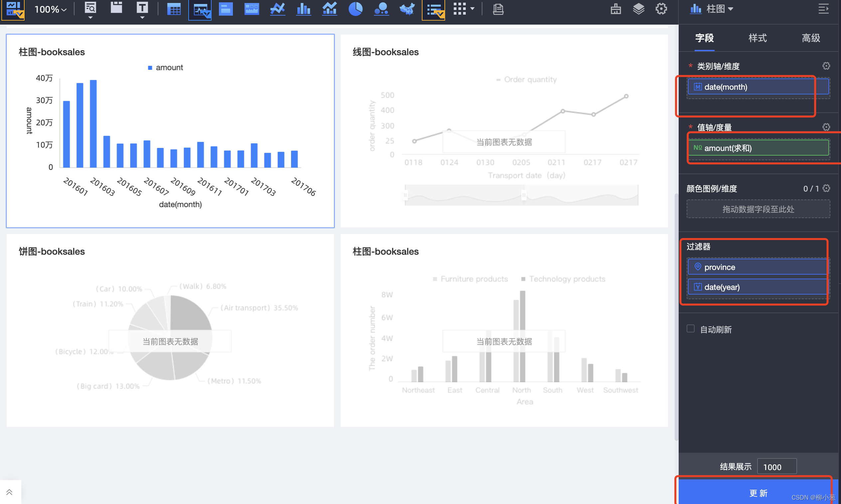Switch to the 高级 tab
Screen dimensions: 841x504
(x=811, y=38)
